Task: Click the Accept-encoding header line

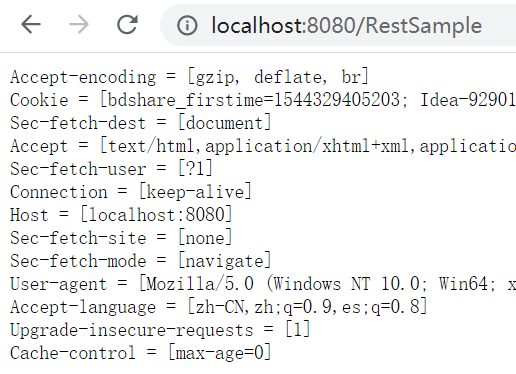Action: coord(190,77)
